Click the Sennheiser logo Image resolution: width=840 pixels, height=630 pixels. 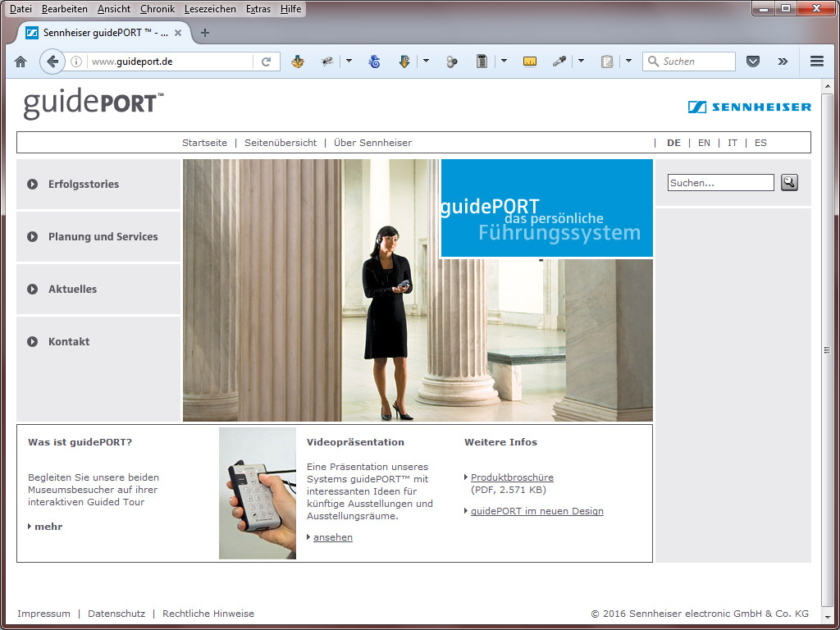(750, 107)
